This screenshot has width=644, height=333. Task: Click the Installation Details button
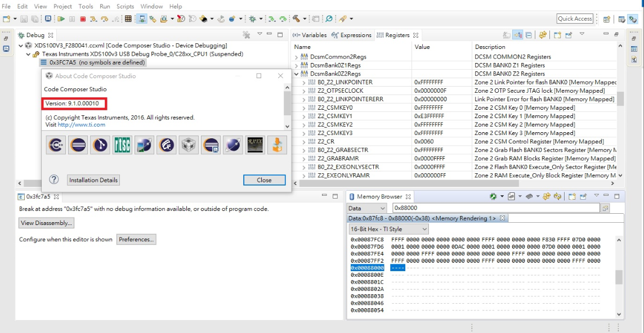click(93, 180)
